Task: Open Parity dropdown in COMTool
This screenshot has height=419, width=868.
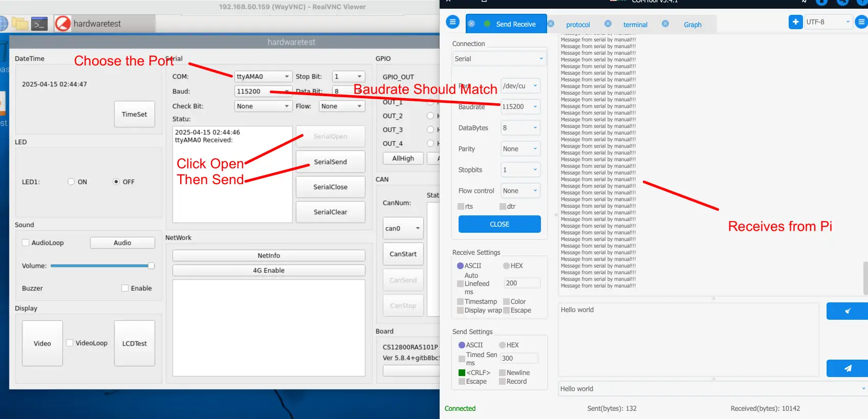Action: [520, 148]
